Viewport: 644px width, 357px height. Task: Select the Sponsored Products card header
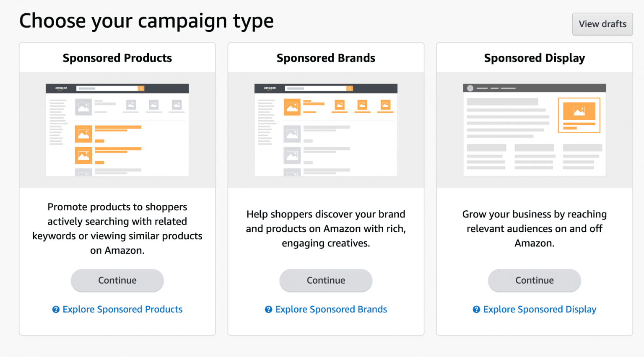click(x=117, y=58)
